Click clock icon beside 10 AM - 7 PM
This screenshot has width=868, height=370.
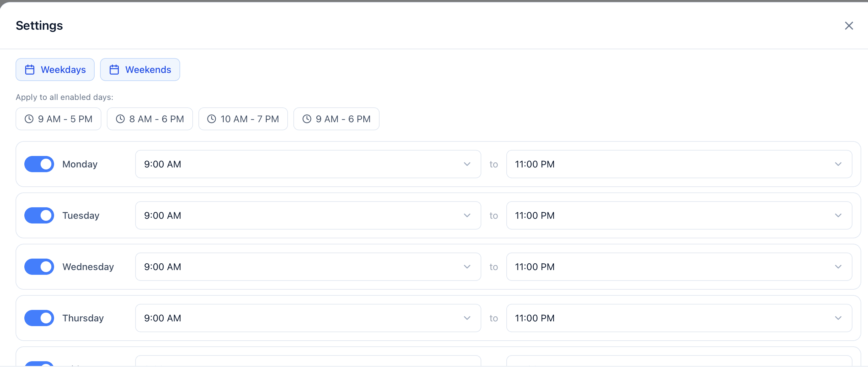coord(212,119)
